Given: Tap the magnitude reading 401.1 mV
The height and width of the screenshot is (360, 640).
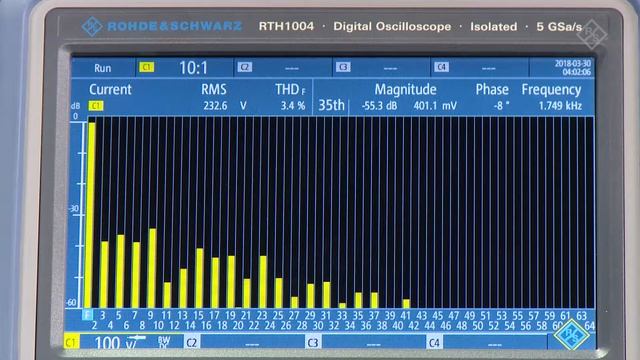Looking at the screenshot, I should (435, 106).
